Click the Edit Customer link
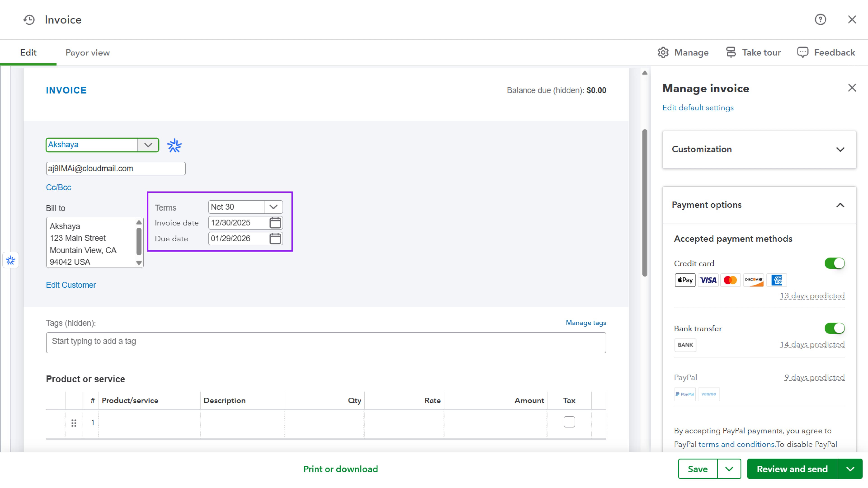Image resolution: width=868 pixels, height=488 pixels. point(71,285)
